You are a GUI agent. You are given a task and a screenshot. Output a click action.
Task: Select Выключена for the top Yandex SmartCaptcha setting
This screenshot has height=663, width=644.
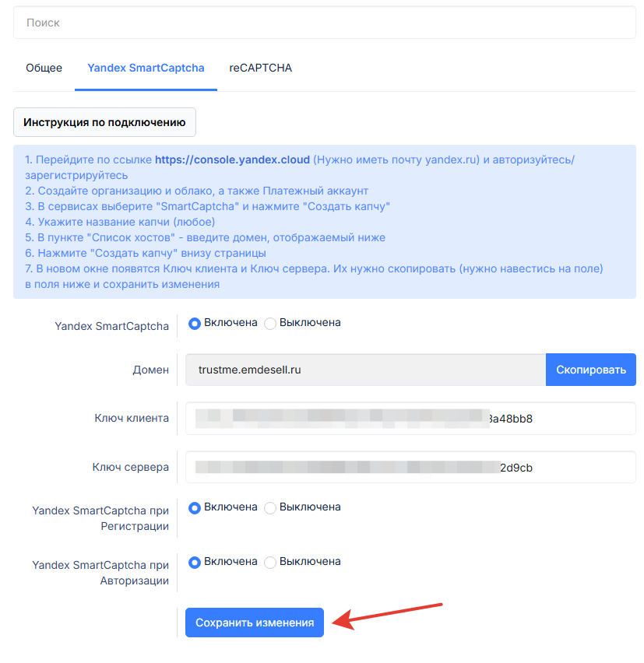tap(271, 323)
